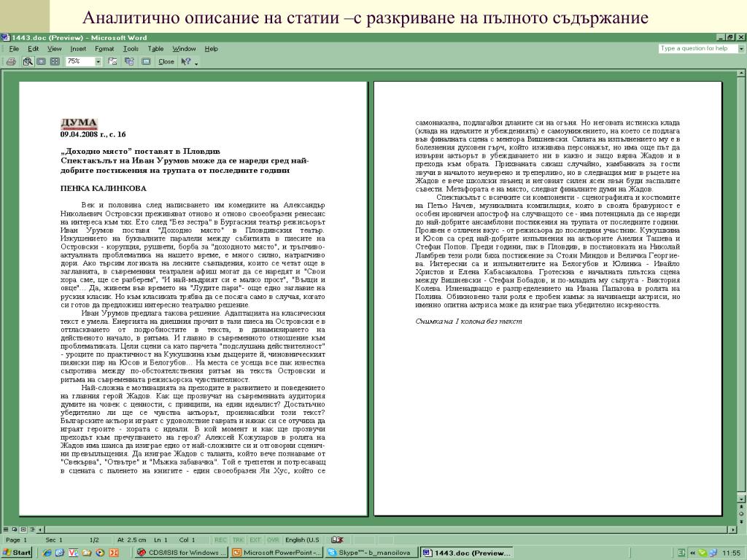Image resolution: width=747 pixels, height=560 pixels.
Task: Click the VC quick launch icon
Action: point(74,553)
